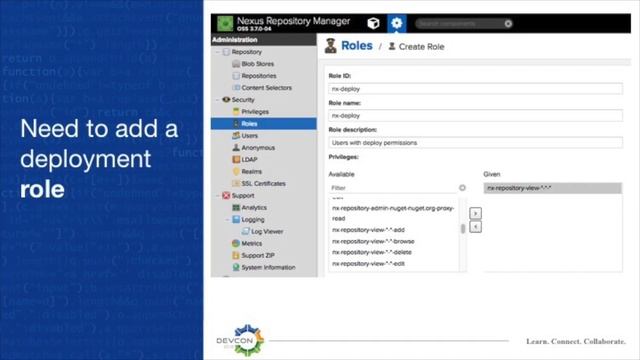The height and width of the screenshot is (360, 640).
Task: Click the Analytics icon in the sidebar
Action: pyautogui.click(x=236, y=207)
